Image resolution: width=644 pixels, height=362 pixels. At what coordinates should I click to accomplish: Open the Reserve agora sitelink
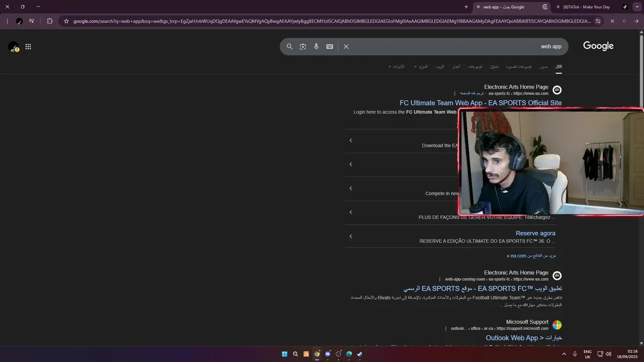pos(535,233)
